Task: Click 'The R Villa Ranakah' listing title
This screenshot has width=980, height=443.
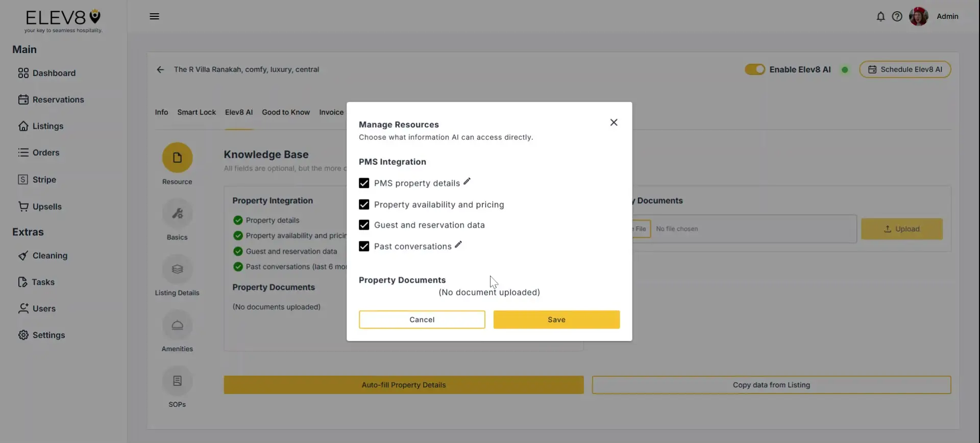Action: click(x=247, y=69)
